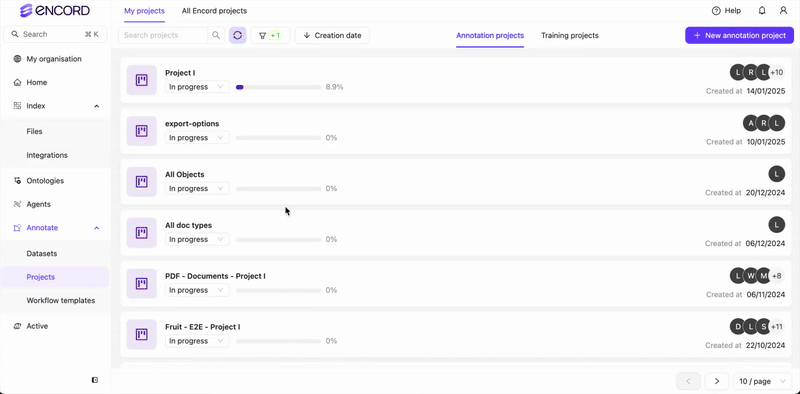Click the export-options project board icon
This screenshot has width=800, height=394.
141,131
